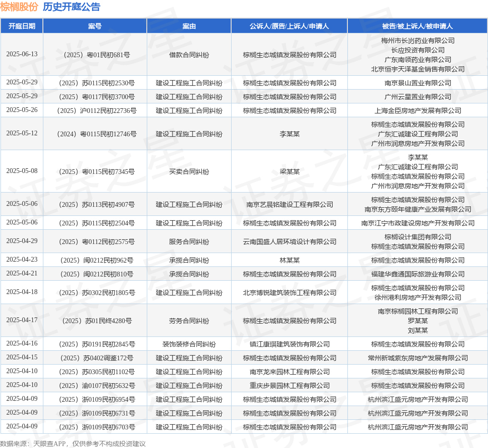Click the 历史开庭公告 heading
The height and width of the screenshot is (448, 488).
(x=71, y=7)
